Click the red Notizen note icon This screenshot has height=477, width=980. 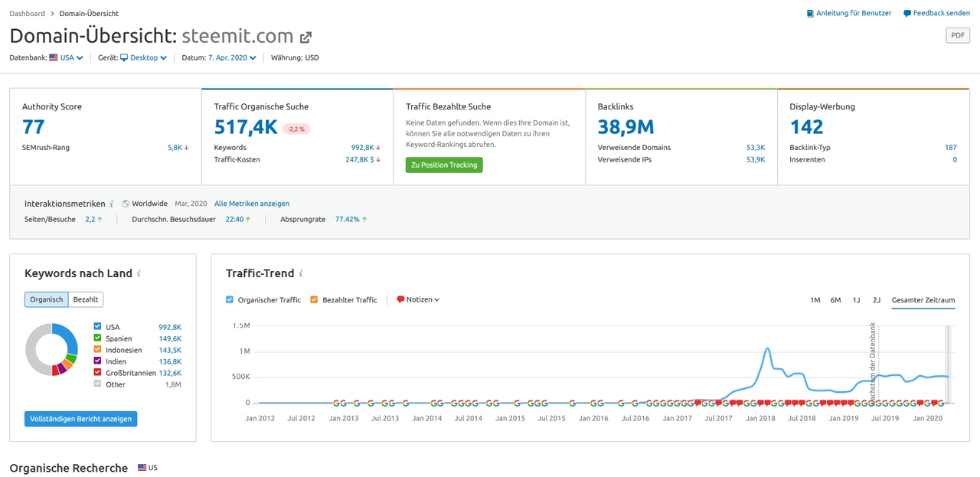pos(400,299)
